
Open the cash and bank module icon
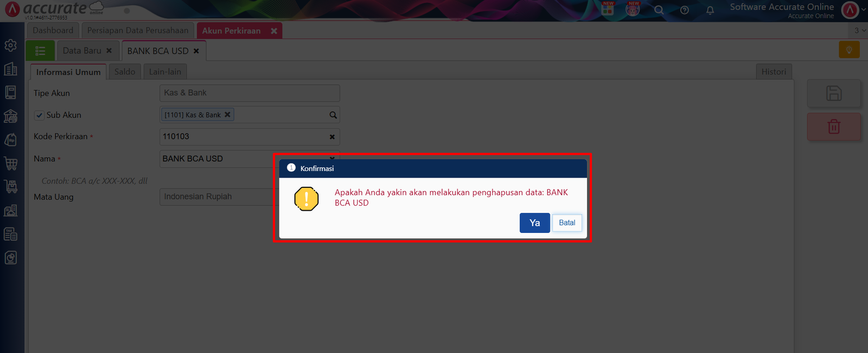[x=10, y=116]
